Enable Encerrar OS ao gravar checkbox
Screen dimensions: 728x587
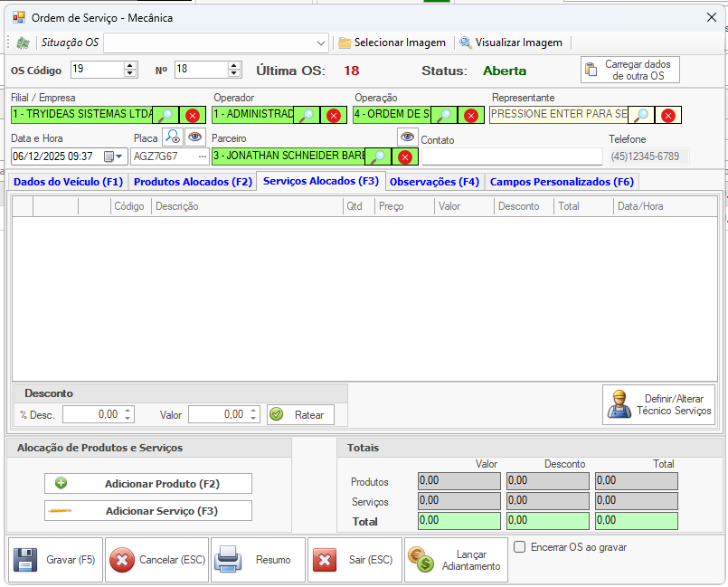coord(519,547)
